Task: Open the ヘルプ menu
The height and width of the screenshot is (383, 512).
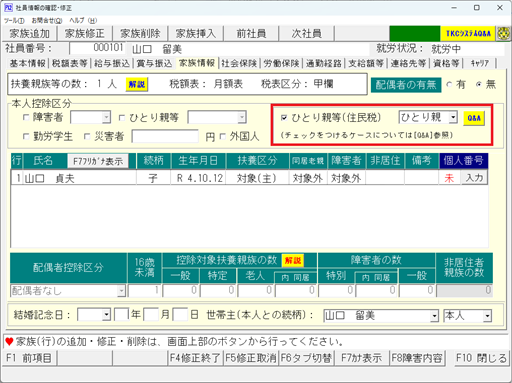Action: [83, 21]
